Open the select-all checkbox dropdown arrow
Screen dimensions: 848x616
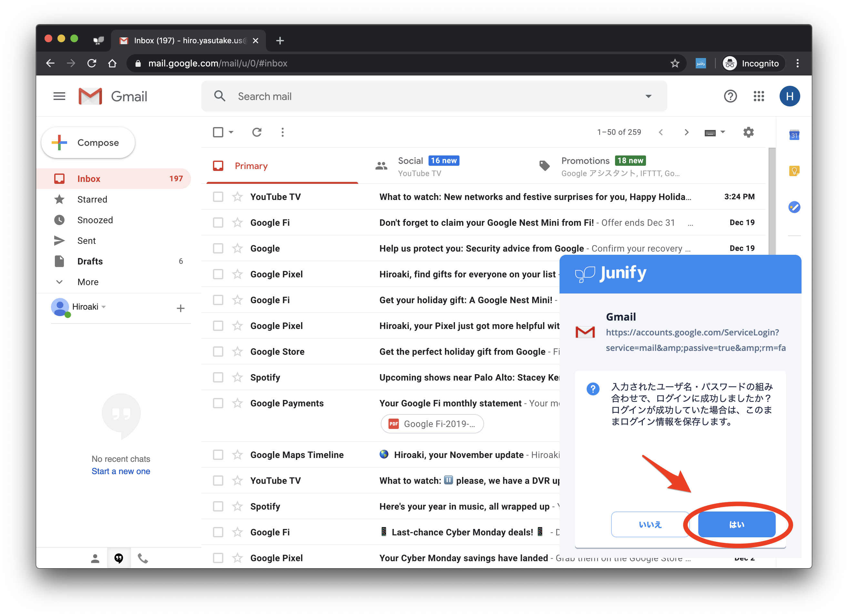231,132
